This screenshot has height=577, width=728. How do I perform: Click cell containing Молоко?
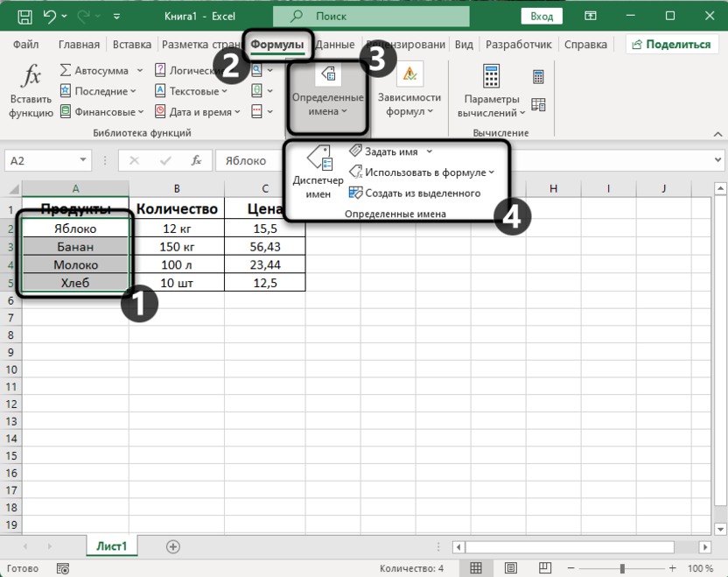point(75,264)
